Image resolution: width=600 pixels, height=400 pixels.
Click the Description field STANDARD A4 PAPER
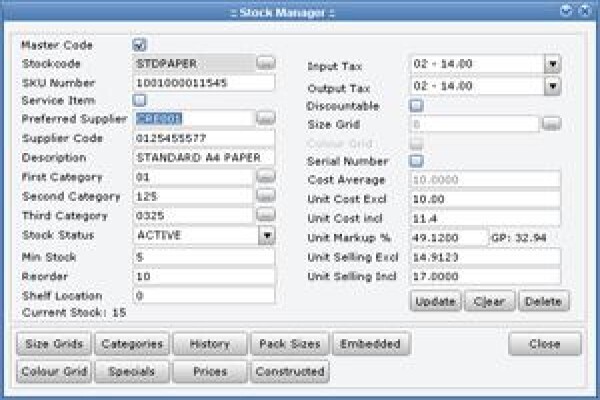coord(204,157)
